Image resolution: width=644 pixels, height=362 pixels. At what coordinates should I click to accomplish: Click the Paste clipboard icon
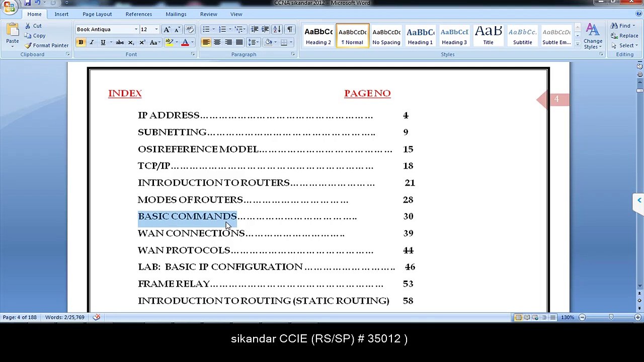tap(12, 31)
